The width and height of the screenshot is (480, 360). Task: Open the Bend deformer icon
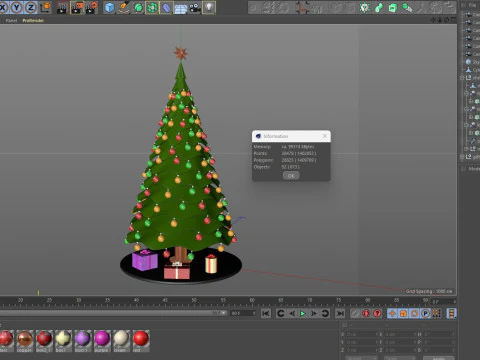pyautogui.click(x=167, y=8)
